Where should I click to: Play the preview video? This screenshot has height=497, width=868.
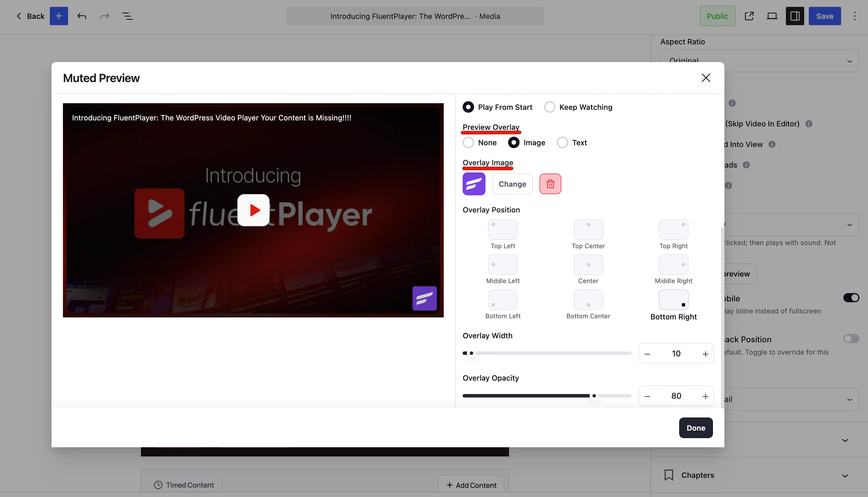click(x=253, y=210)
